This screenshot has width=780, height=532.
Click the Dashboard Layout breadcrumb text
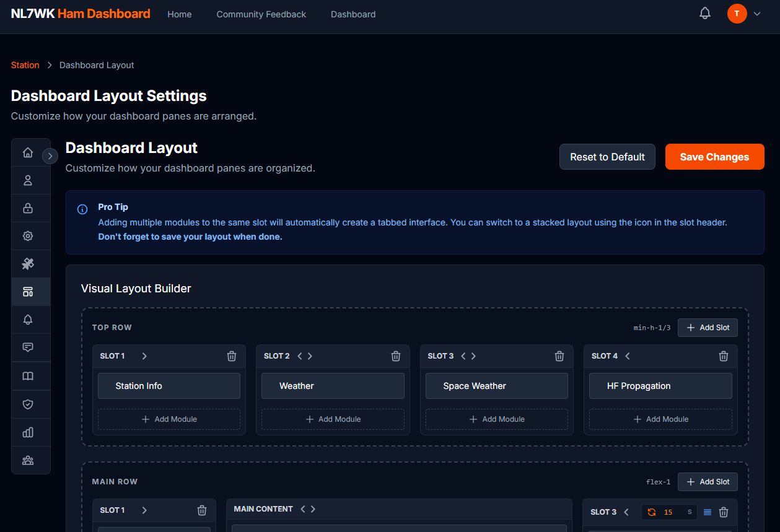coord(97,65)
